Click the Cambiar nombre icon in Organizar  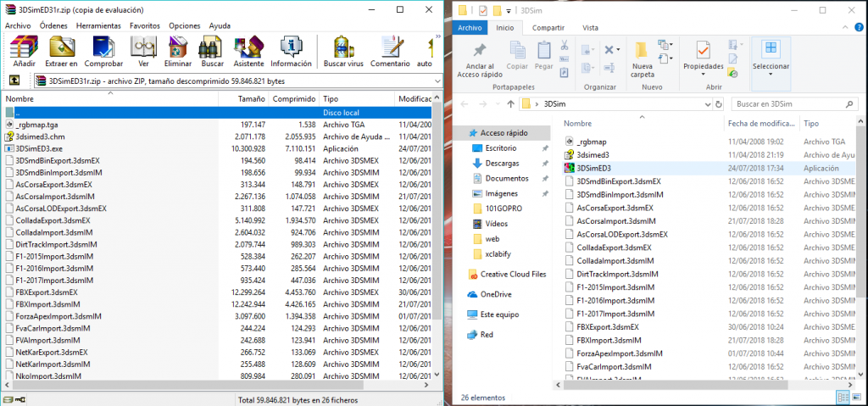(x=609, y=68)
